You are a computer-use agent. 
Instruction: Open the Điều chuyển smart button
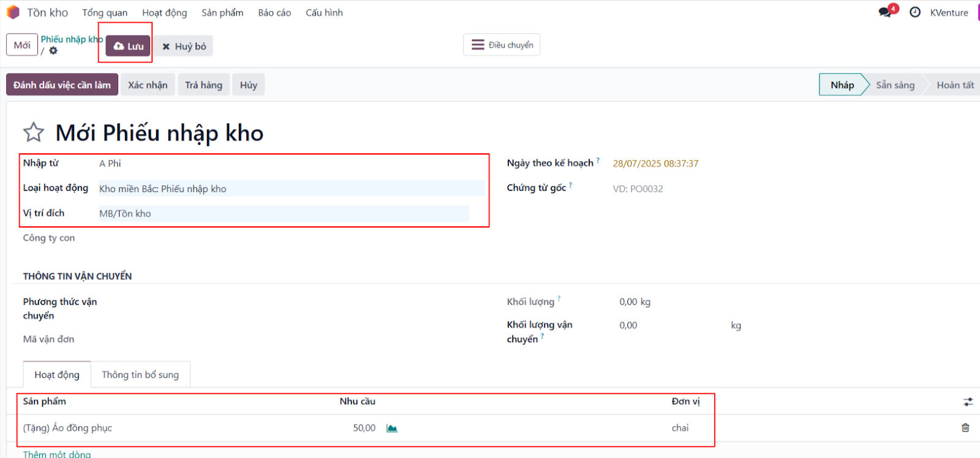(x=502, y=45)
